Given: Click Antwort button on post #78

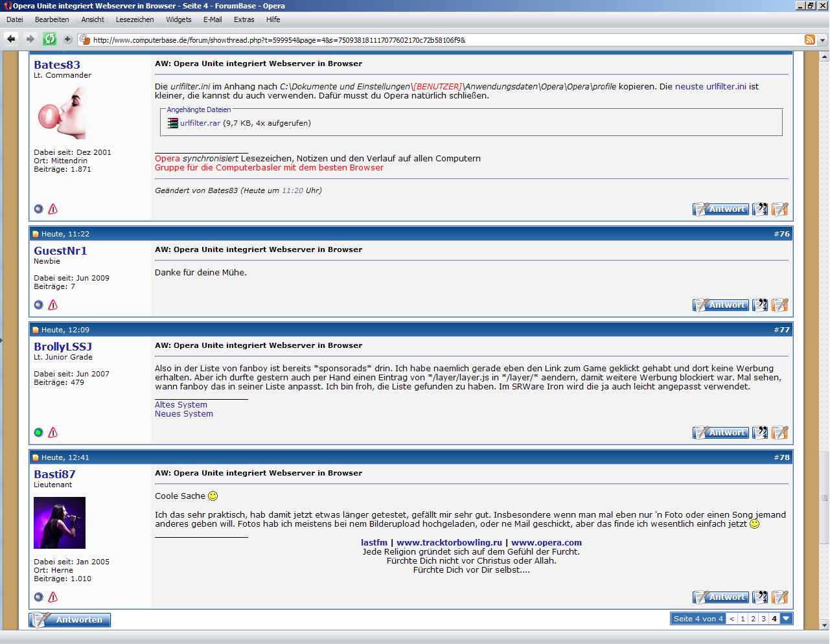Looking at the screenshot, I should pyautogui.click(x=720, y=597).
